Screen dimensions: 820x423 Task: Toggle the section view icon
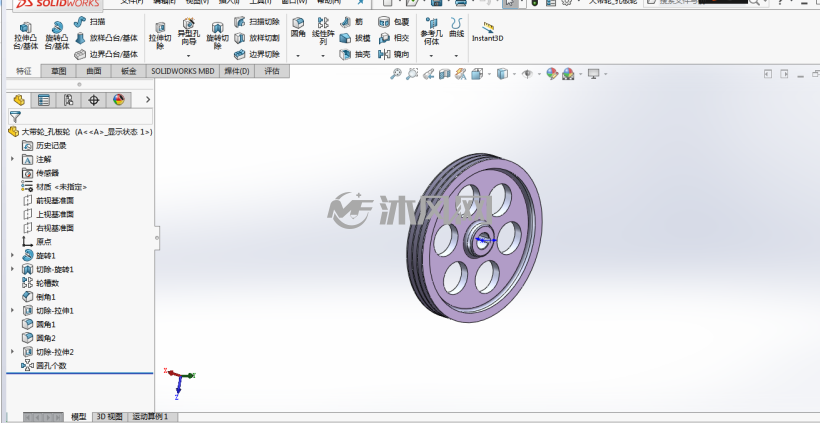(445, 74)
